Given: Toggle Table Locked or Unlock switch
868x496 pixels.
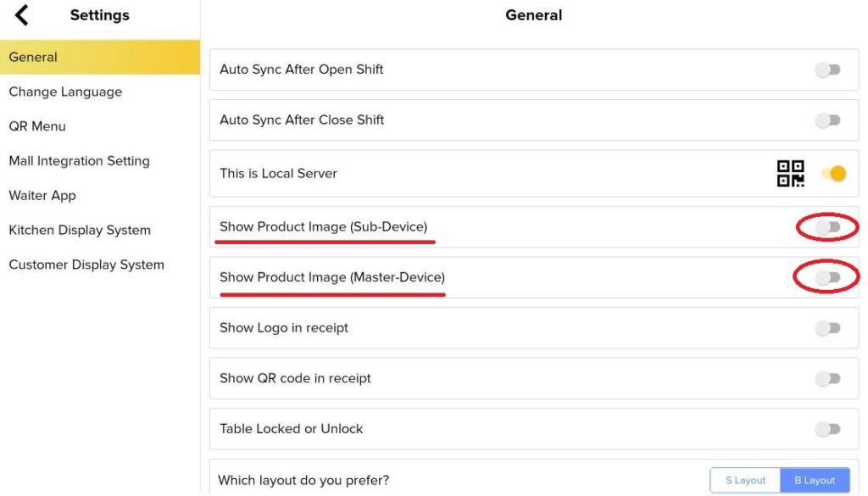Looking at the screenshot, I should coord(827,429).
